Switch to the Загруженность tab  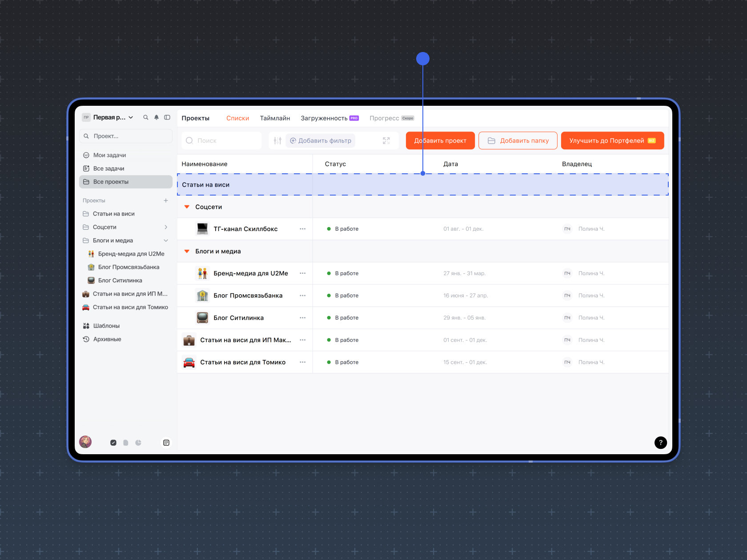point(324,118)
